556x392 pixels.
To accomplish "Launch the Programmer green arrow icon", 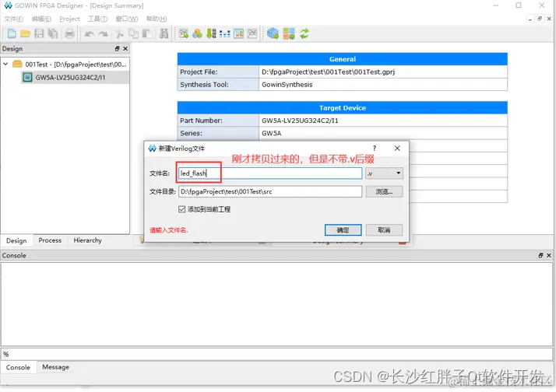I will 211,33.
